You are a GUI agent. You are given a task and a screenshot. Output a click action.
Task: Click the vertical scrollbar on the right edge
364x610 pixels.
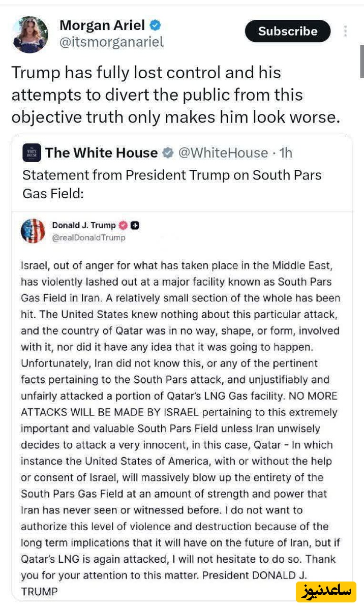(361, 61)
